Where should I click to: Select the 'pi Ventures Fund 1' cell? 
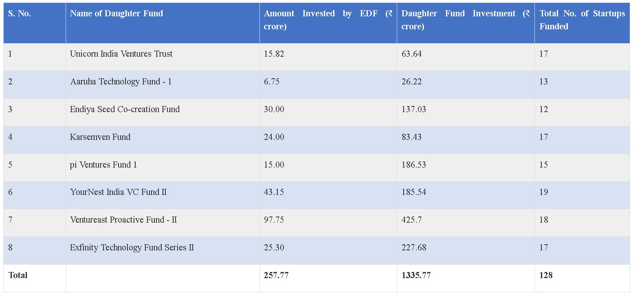103,165
